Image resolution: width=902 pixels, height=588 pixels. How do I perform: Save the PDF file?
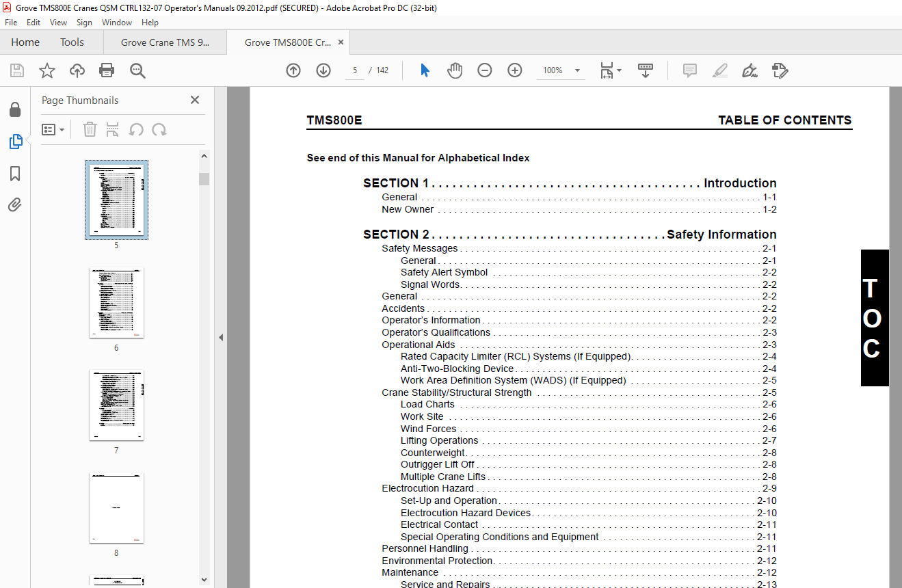point(17,70)
